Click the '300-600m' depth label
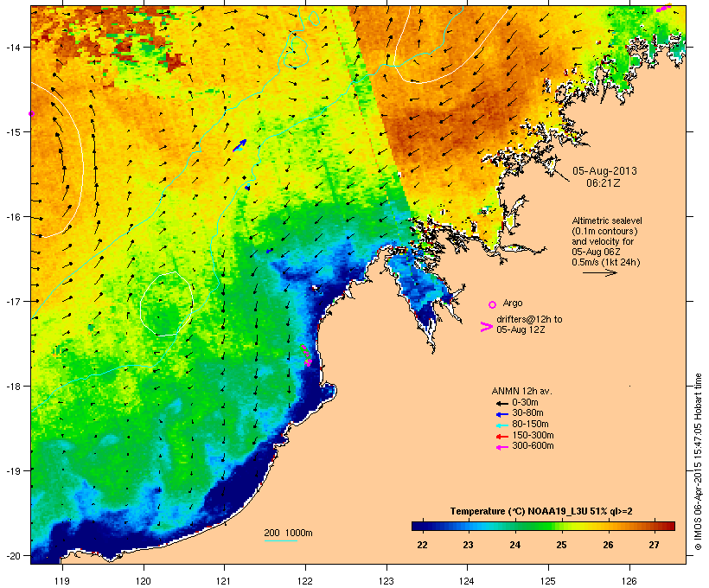This screenshot has height=588, width=709. tap(533, 446)
